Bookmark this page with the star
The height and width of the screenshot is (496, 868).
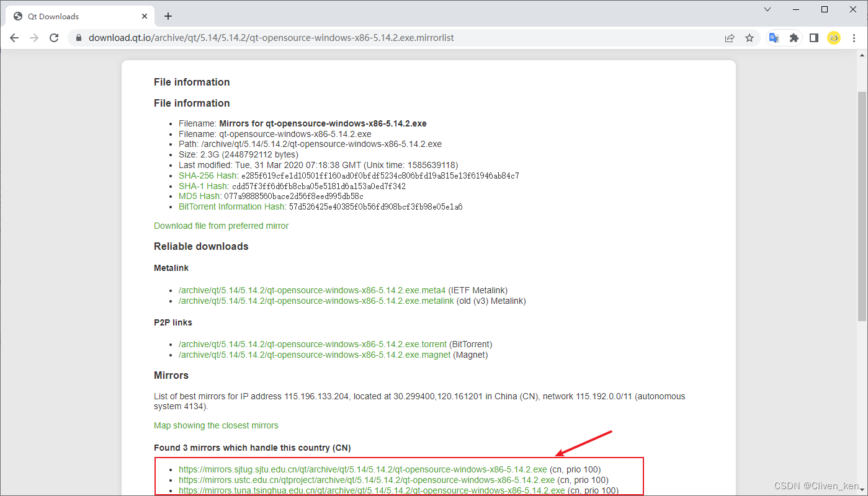[x=749, y=38]
